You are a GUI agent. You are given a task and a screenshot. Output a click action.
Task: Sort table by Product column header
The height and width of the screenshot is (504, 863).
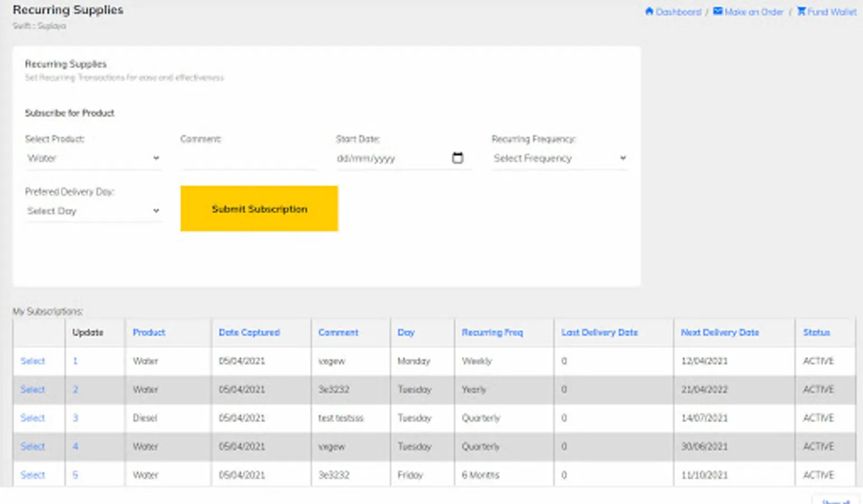(149, 333)
